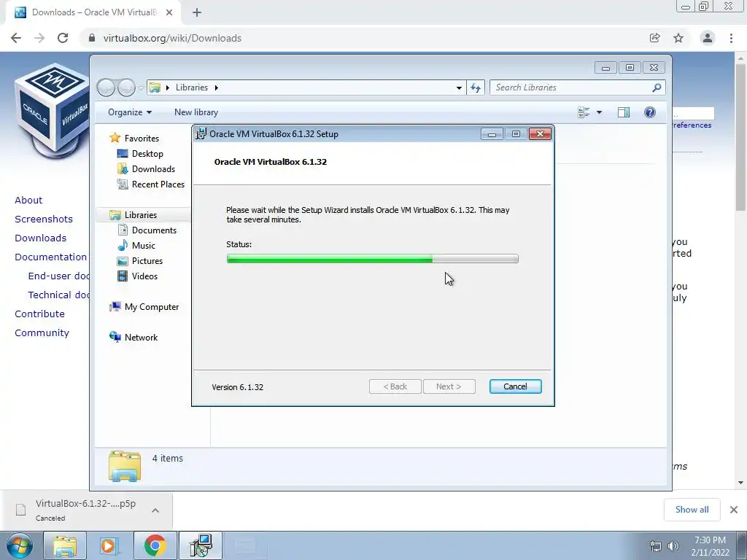The height and width of the screenshot is (560, 747).
Task: Select Downloads – Oracle VM VirtualBox tab
Action: coord(93,12)
